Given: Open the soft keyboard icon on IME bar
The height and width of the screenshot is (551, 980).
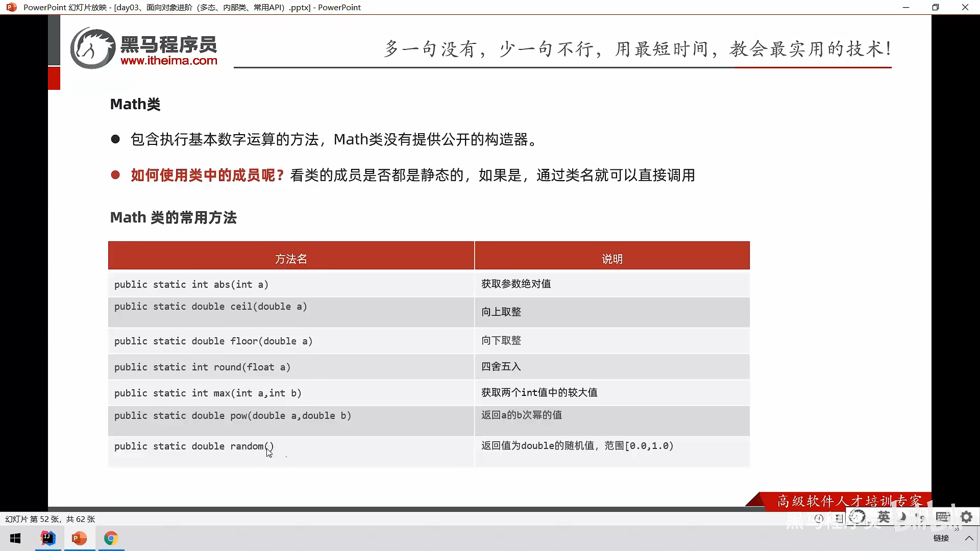Looking at the screenshot, I should [x=942, y=517].
